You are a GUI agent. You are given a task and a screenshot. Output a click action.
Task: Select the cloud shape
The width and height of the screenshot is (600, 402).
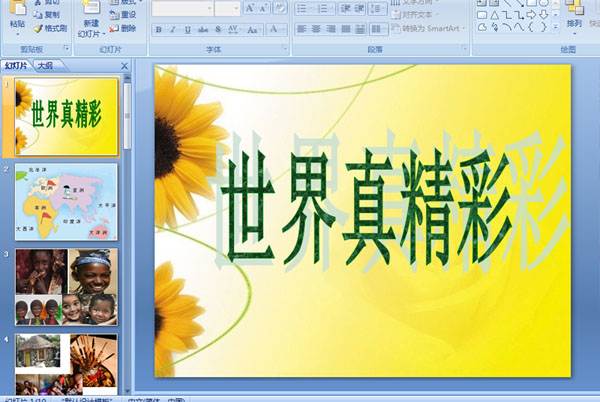click(x=482, y=27)
